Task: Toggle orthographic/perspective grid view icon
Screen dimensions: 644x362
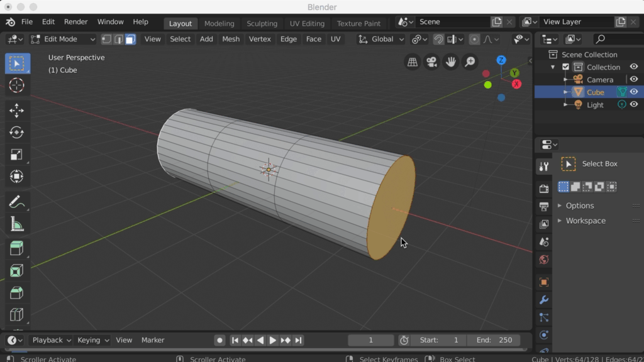Action: pyautogui.click(x=412, y=62)
